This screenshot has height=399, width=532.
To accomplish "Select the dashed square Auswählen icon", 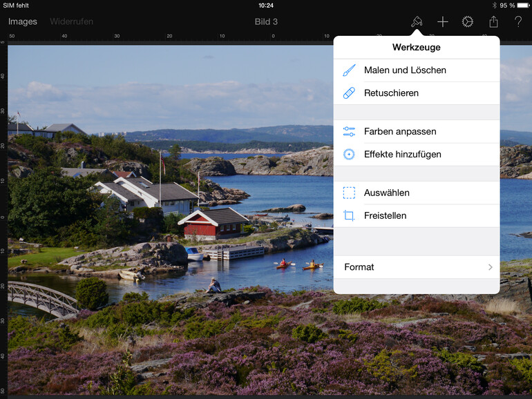I will [349, 193].
